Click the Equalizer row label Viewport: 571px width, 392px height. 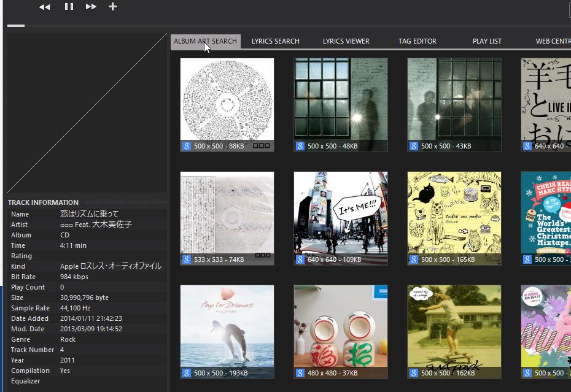click(x=26, y=381)
